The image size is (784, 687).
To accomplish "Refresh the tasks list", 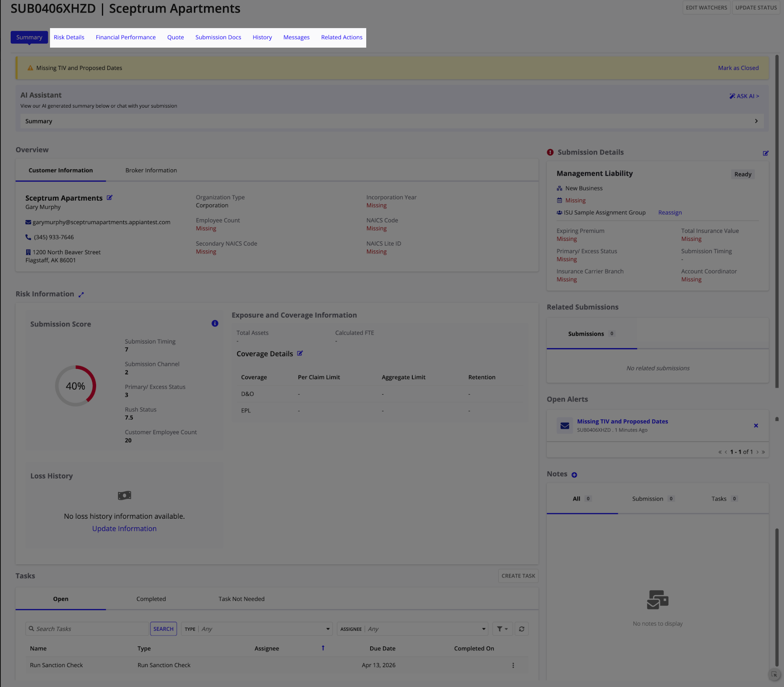I will coord(522,629).
